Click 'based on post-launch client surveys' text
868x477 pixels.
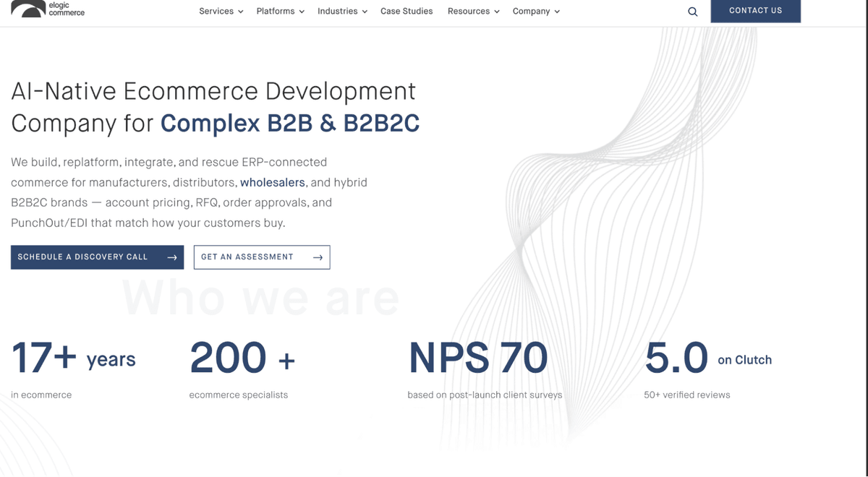pos(485,395)
